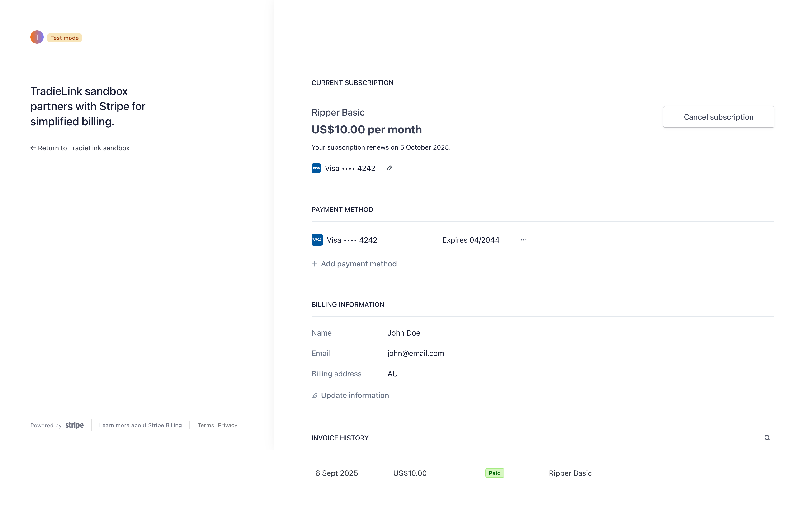Screen dimensions: 812x530
Task: Click the Test mode badge
Action: [65, 38]
